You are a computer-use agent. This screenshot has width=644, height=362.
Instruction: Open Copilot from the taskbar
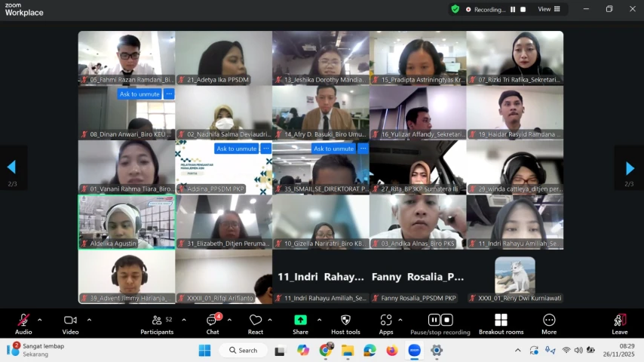303,351
